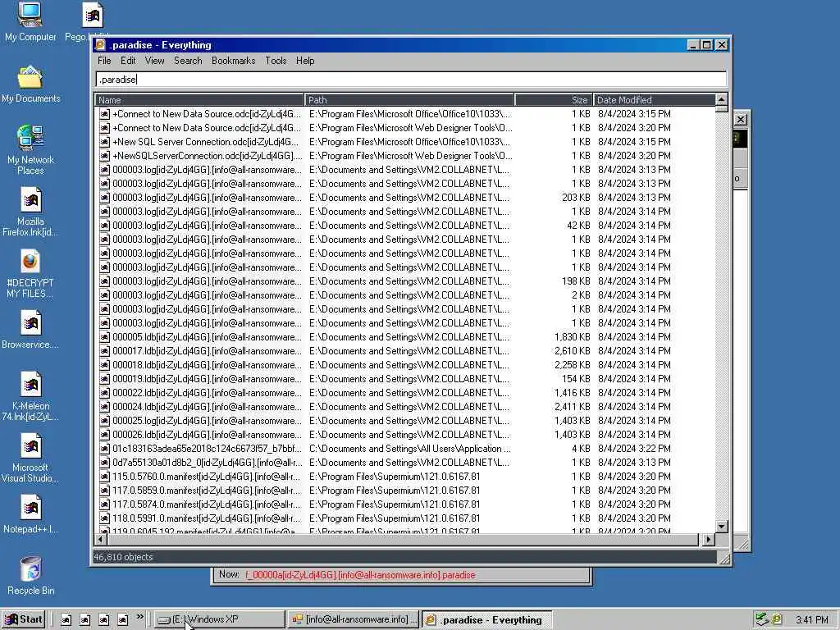Click horizontal scrollbar right arrow
This screenshot has height=630, width=840.
(x=709, y=539)
